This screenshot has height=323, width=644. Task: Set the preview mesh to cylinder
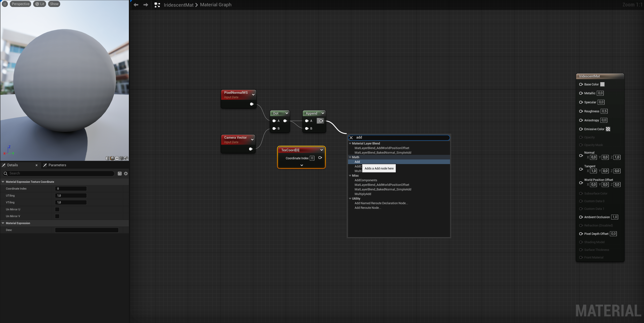click(108, 158)
